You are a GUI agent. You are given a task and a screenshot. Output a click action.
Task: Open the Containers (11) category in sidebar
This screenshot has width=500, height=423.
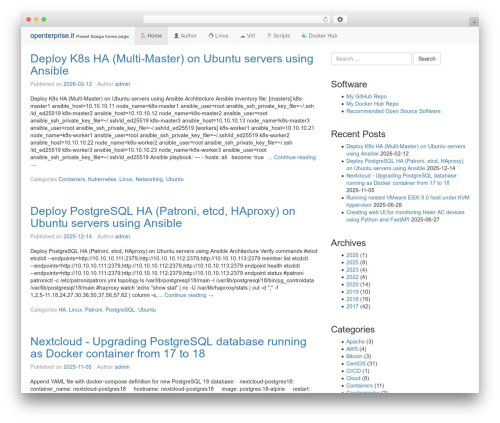tap(359, 386)
